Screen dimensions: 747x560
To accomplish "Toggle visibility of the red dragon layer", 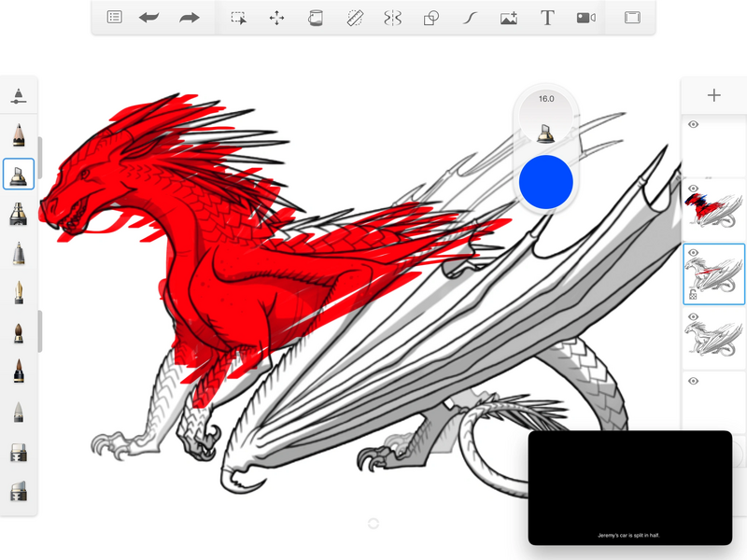I will click(x=694, y=188).
